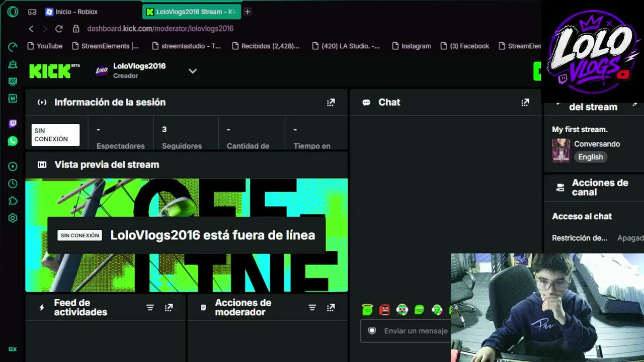
Task: Click the LoloVlogs2016 channel avatar
Action: [102, 71]
